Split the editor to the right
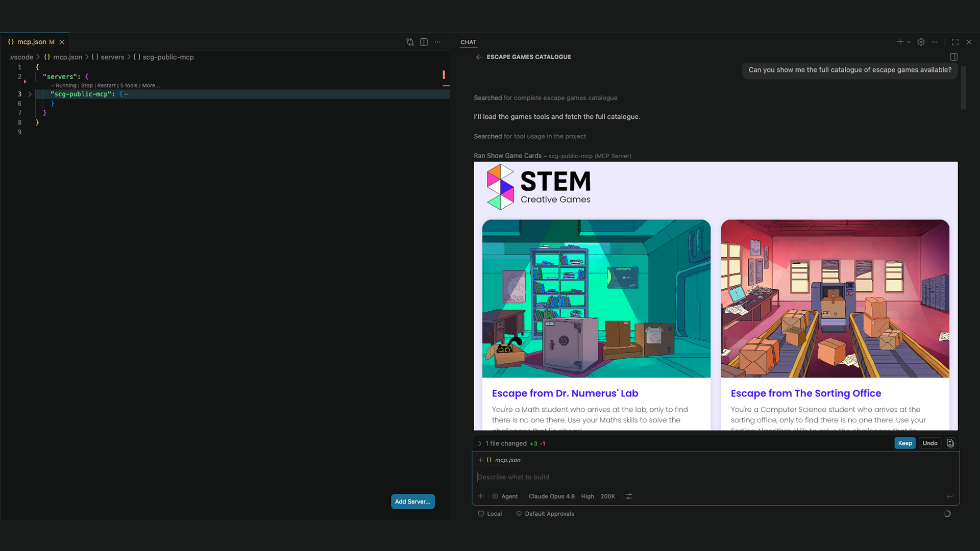 [424, 42]
